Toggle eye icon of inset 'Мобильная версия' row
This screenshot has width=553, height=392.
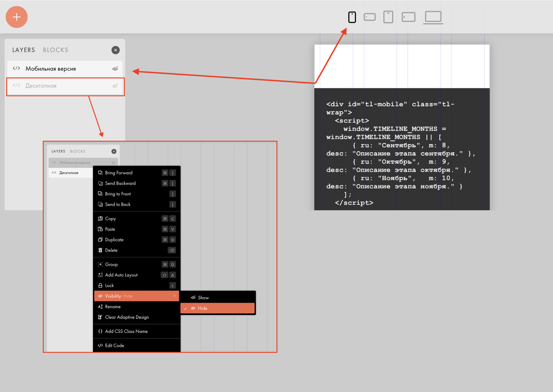pyautogui.click(x=114, y=162)
